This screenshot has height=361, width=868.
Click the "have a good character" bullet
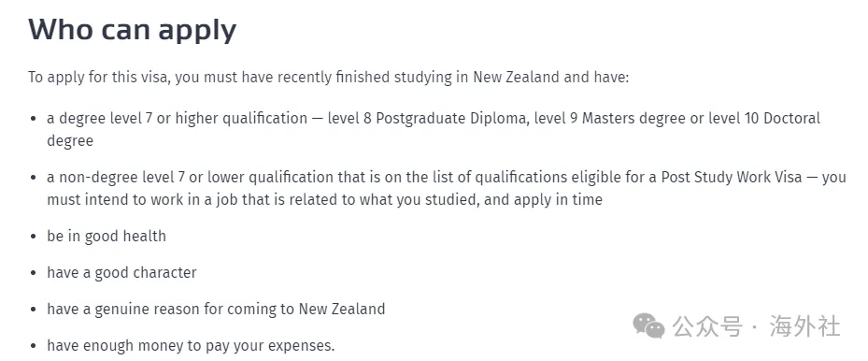pos(121,273)
